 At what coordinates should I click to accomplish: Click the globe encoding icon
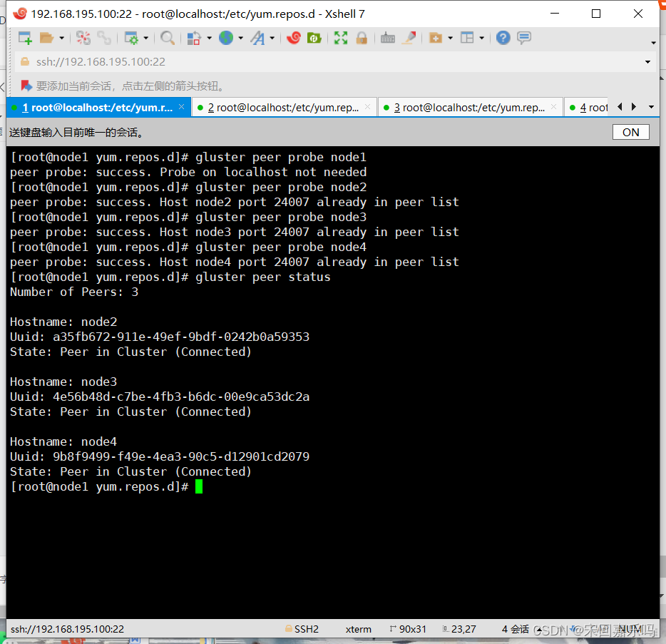[x=226, y=38]
